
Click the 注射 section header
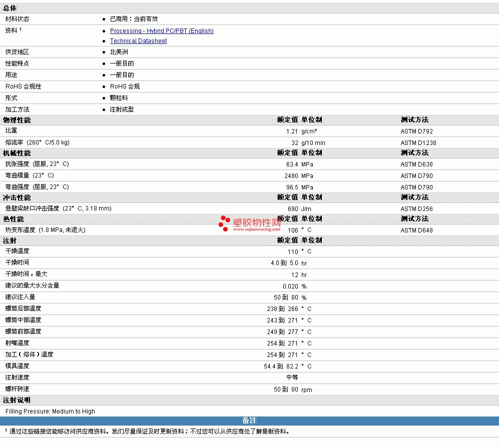(x=10, y=240)
